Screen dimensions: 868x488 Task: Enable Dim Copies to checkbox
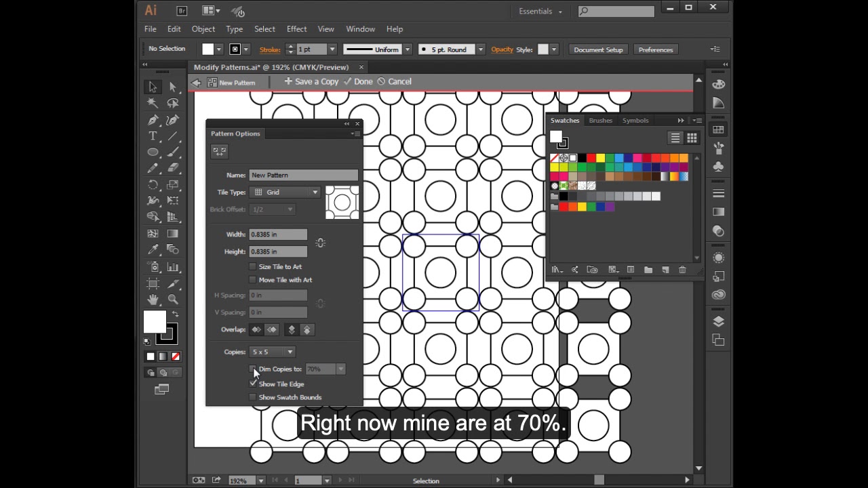tap(253, 369)
